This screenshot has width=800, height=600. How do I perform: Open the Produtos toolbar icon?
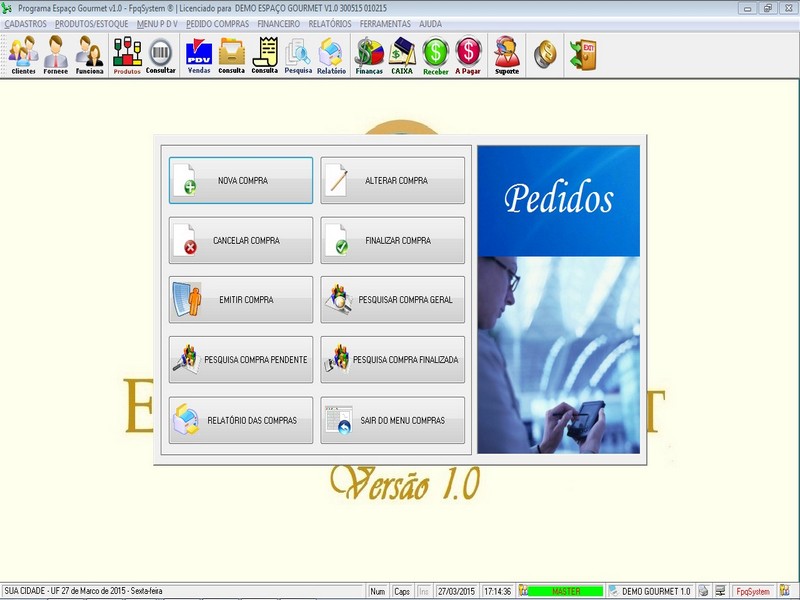pyautogui.click(x=127, y=55)
